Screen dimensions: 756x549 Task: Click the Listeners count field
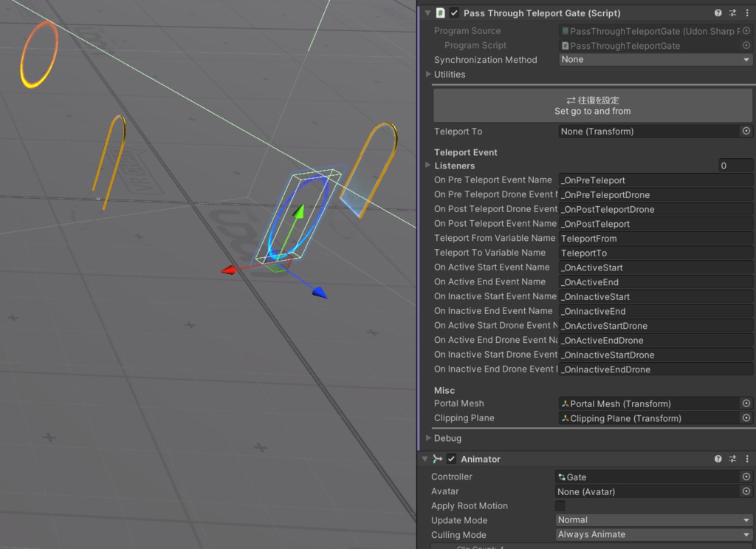[x=735, y=166]
